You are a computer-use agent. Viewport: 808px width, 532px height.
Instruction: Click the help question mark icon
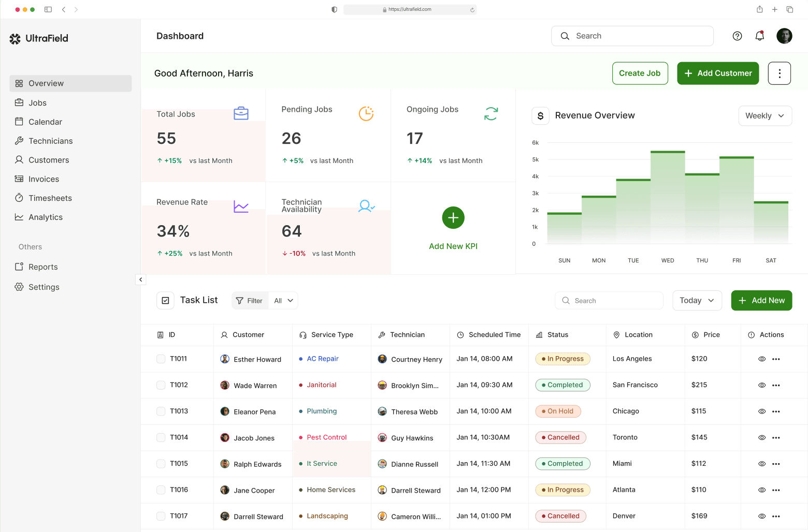737,36
